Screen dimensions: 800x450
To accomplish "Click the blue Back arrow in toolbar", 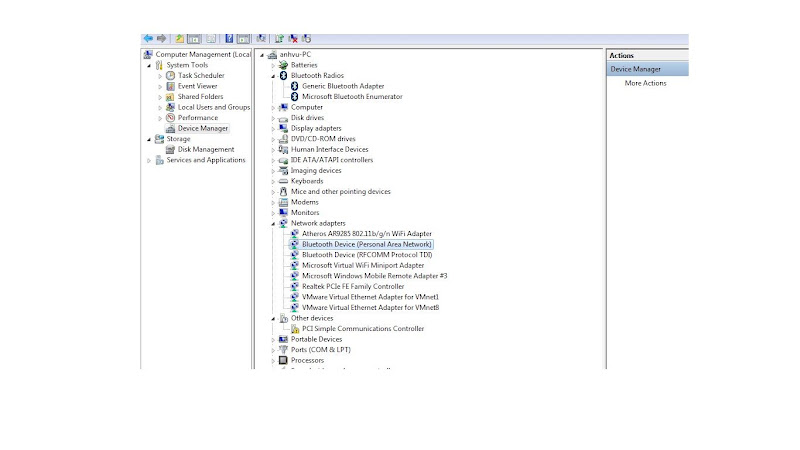I will [x=148, y=38].
